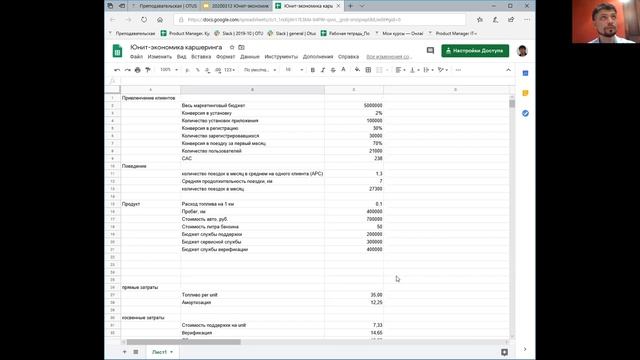Open the Данные menu
This screenshot has height=360, width=640.
coord(250,57)
